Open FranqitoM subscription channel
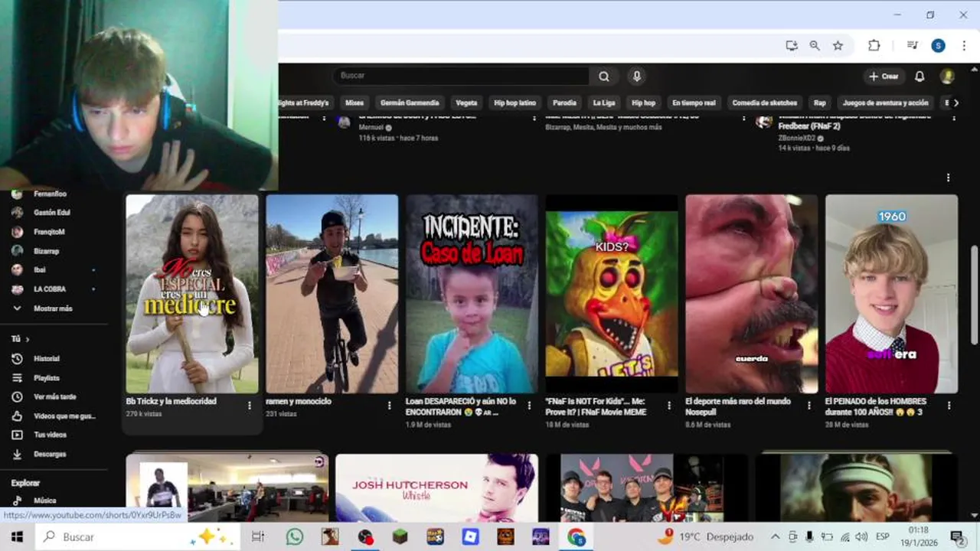 pos(49,232)
